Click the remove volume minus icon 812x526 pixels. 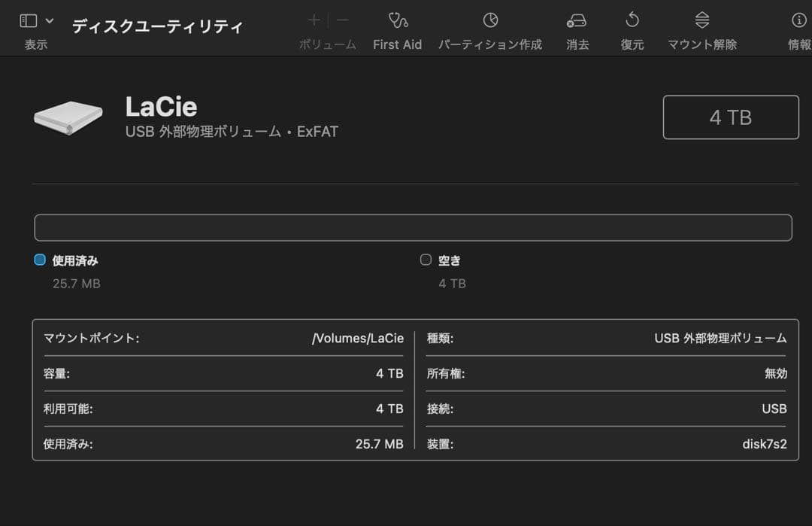point(342,20)
